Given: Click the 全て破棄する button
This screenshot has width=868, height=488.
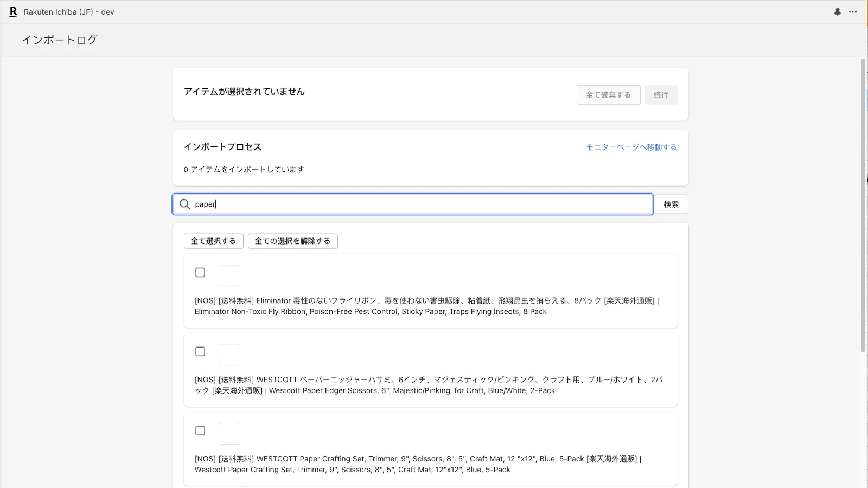Looking at the screenshot, I should (x=608, y=95).
